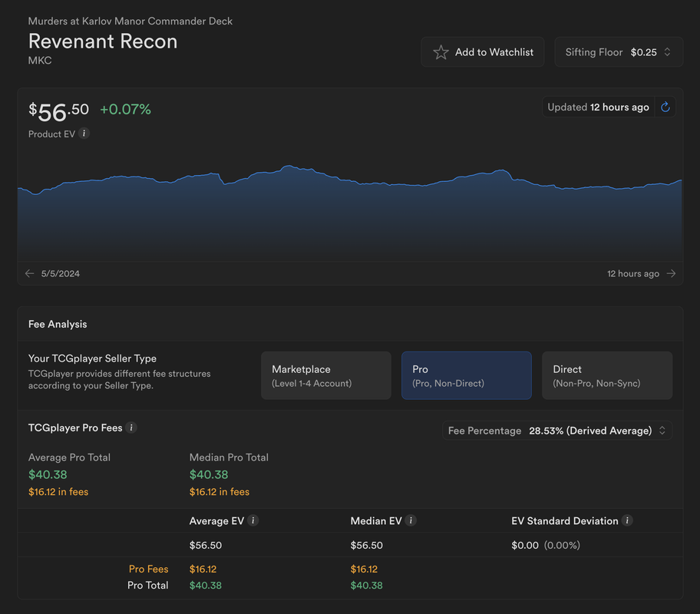Open Median EV info icon
The width and height of the screenshot is (700, 614).
[x=411, y=520]
